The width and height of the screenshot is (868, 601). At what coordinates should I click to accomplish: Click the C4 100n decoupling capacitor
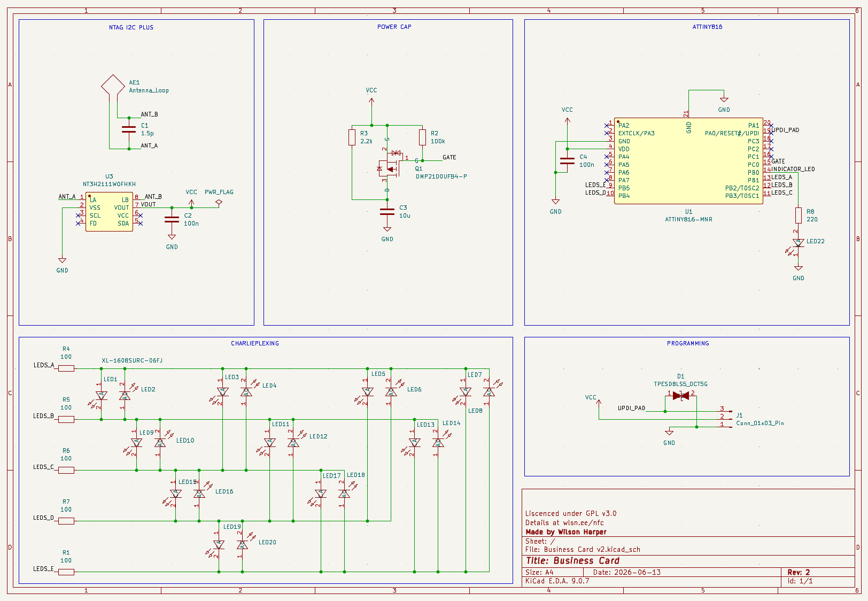click(567, 160)
